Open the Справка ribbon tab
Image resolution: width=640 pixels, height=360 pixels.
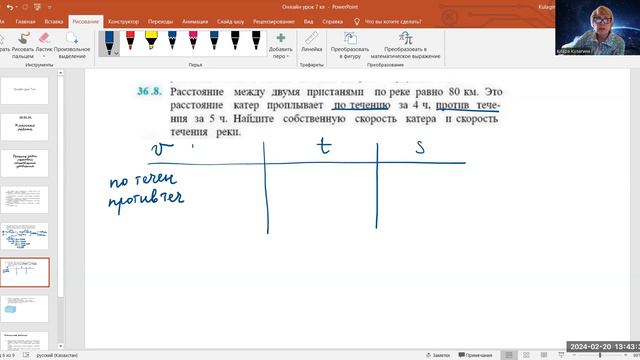[333, 22]
